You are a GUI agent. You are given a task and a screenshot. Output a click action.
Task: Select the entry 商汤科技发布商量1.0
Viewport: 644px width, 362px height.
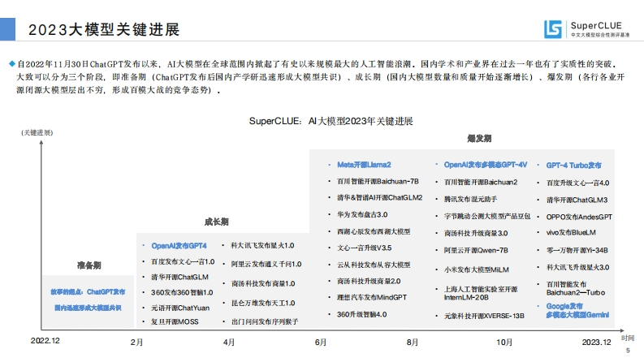(x=263, y=283)
